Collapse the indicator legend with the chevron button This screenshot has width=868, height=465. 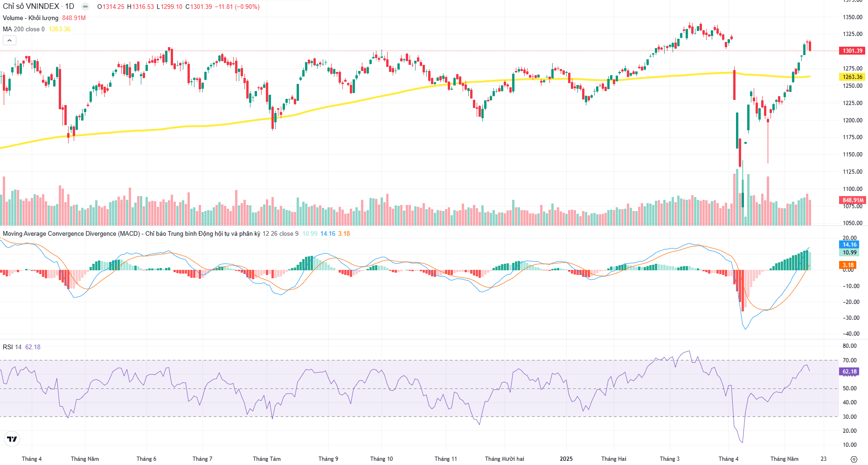9,41
